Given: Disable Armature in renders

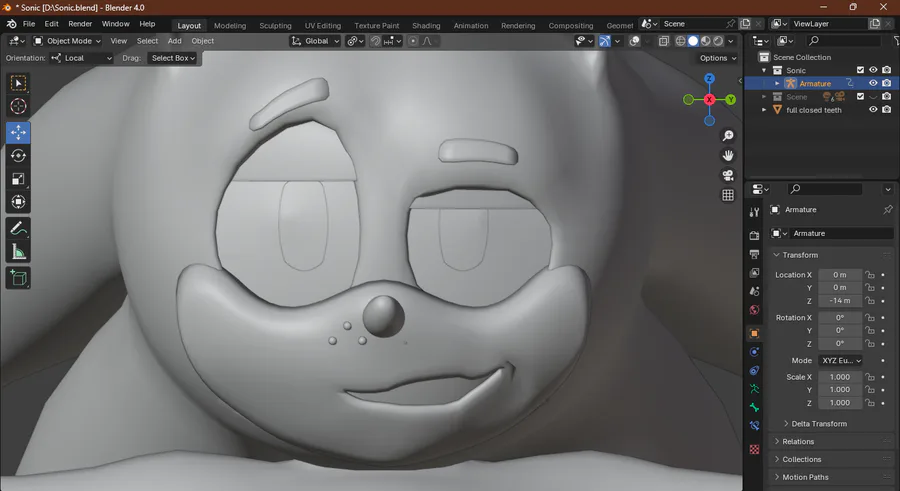Looking at the screenshot, I should 887,83.
